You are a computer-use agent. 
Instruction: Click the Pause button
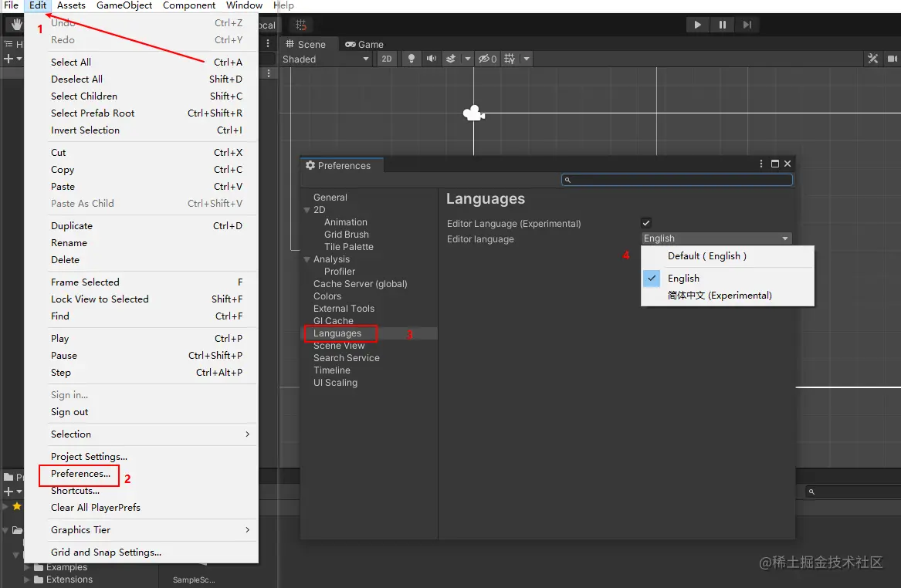tap(723, 25)
